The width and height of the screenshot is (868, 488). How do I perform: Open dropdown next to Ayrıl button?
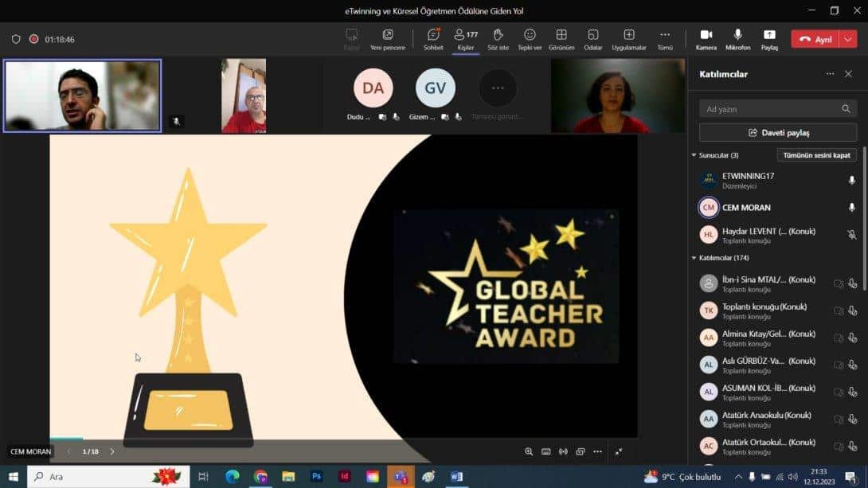(x=848, y=39)
